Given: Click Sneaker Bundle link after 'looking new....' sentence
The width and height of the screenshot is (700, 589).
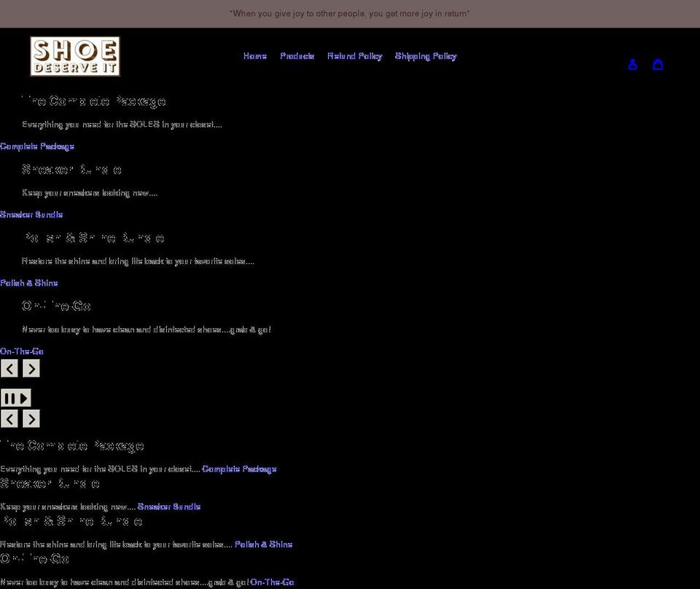Looking at the screenshot, I should click(x=169, y=507).
